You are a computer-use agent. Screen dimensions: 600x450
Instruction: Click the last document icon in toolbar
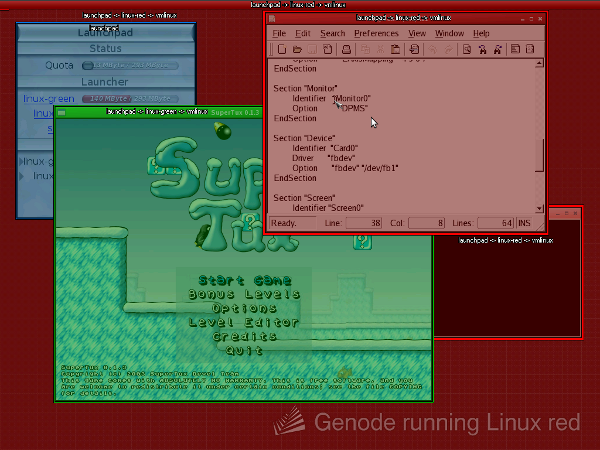point(530,49)
